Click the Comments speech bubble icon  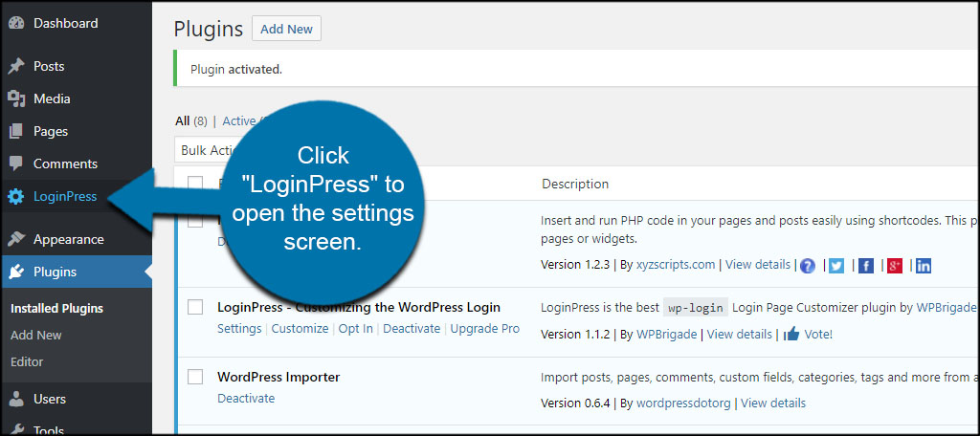[x=16, y=164]
